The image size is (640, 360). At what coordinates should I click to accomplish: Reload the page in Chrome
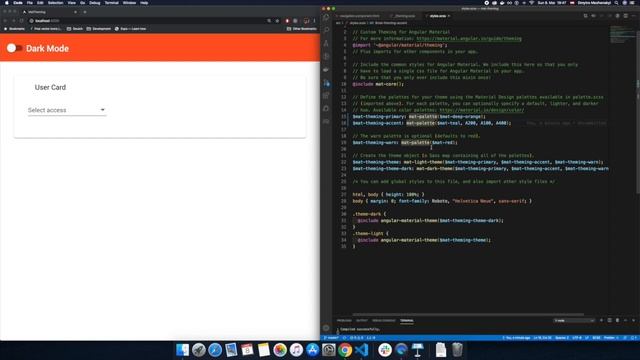point(22,20)
